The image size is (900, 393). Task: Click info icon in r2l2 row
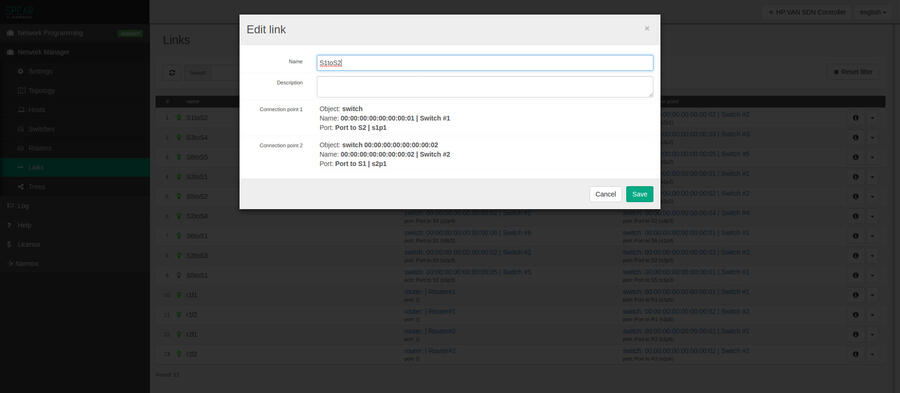pos(855,354)
